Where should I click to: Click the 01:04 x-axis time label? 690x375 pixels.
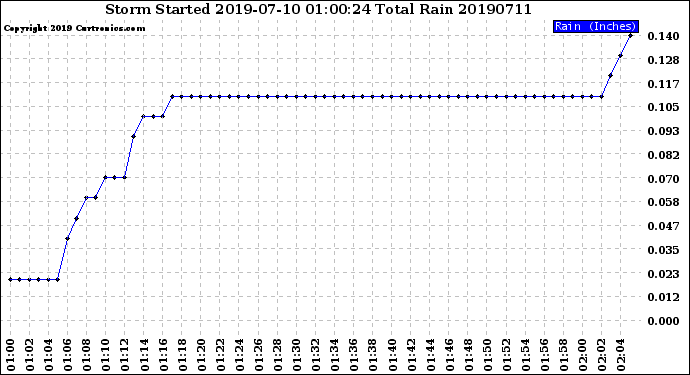tap(48, 355)
